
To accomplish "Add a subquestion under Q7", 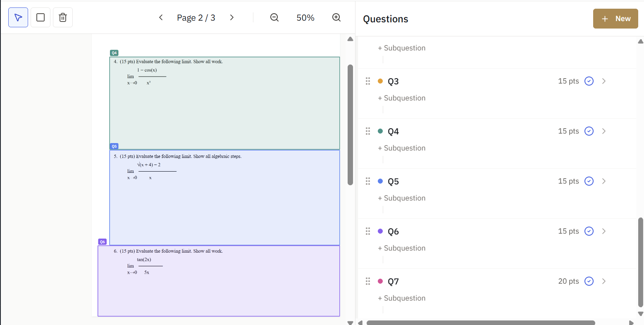I will (401, 298).
